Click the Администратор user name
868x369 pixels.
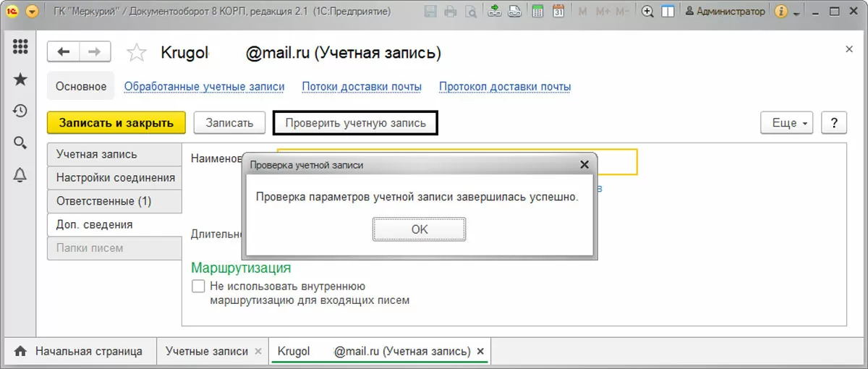(x=725, y=12)
